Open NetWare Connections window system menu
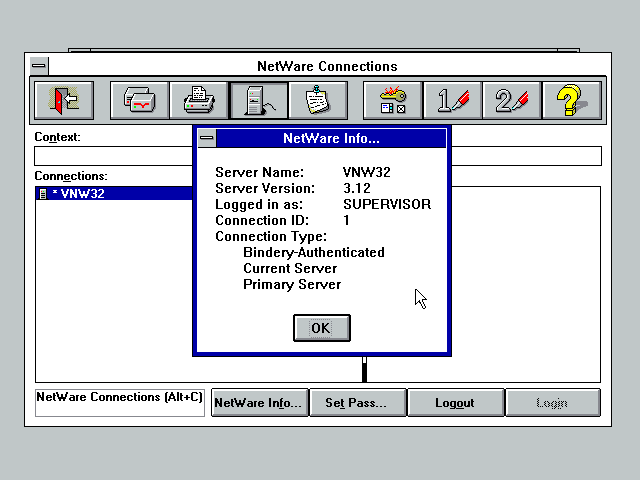 (39, 66)
